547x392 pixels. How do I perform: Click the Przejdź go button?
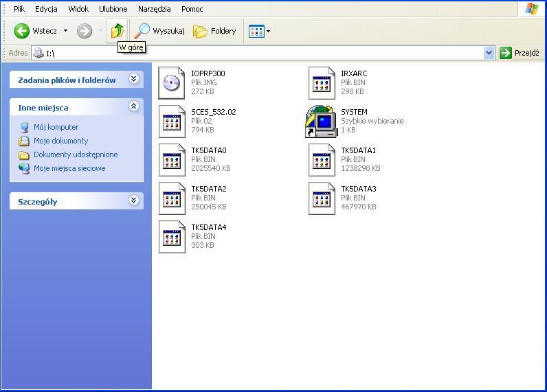[x=520, y=53]
